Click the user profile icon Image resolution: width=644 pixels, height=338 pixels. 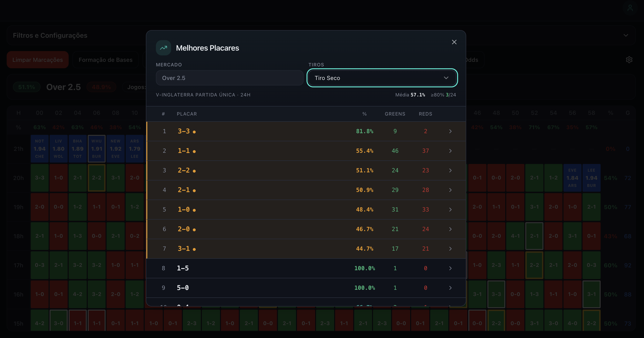pos(630,8)
